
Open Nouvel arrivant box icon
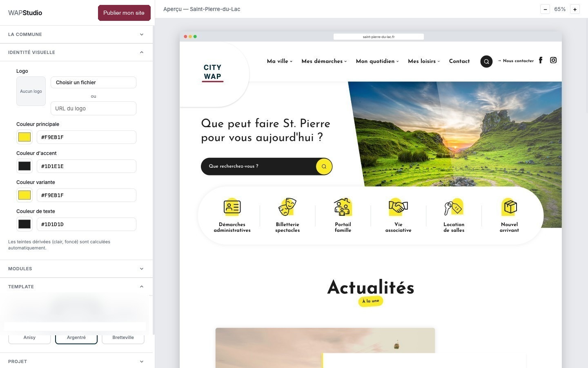(x=509, y=207)
